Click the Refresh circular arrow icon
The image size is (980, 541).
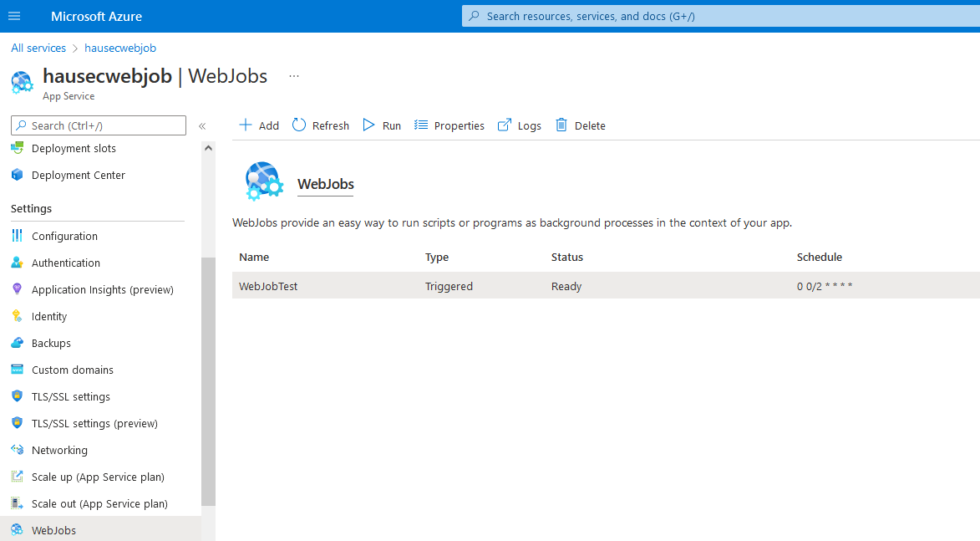(299, 125)
